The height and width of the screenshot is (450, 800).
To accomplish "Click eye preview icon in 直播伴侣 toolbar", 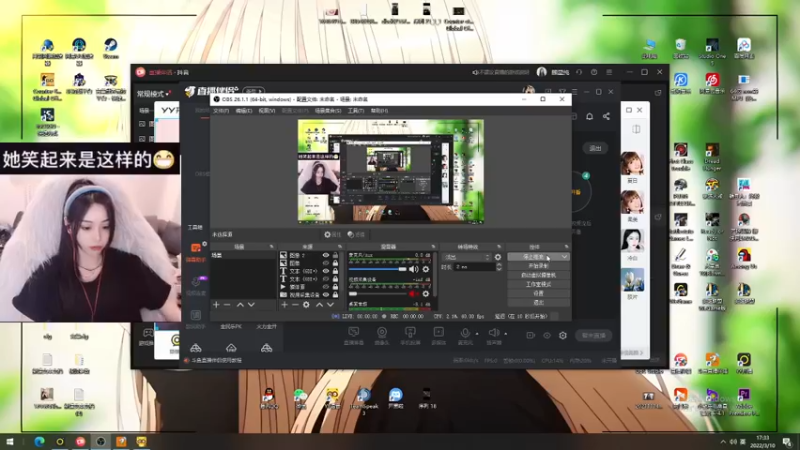I will click(547, 335).
